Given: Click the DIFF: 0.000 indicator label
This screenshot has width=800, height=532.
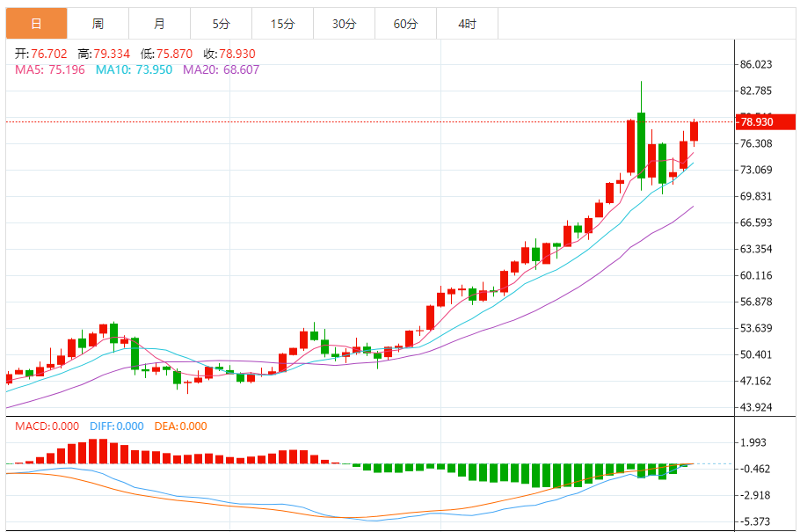Looking at the screenshot, I should click(116, 426).
